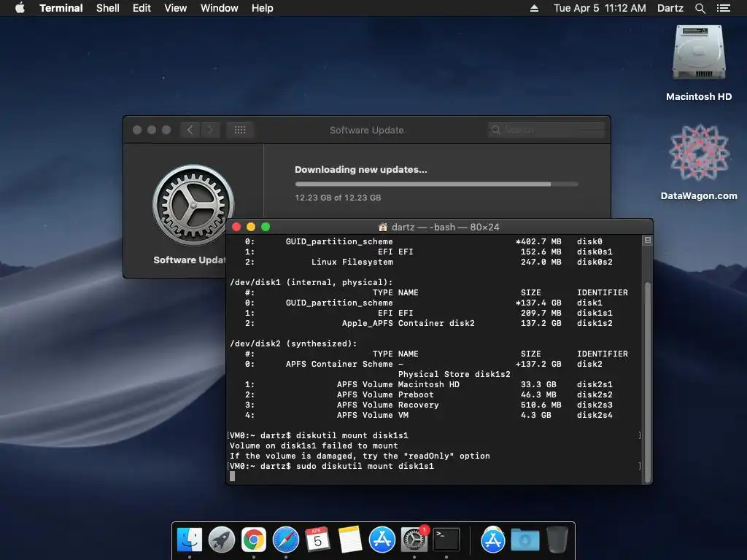This screenshot has width=747, height=560.
Task: Click the '/dev/disk2 (synthesized):' line
Action: coord(293,344)
